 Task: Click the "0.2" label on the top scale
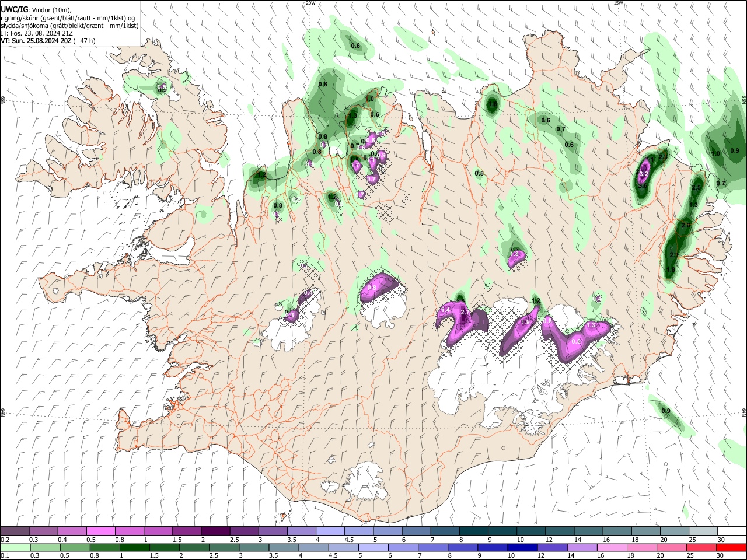(4, 540)
